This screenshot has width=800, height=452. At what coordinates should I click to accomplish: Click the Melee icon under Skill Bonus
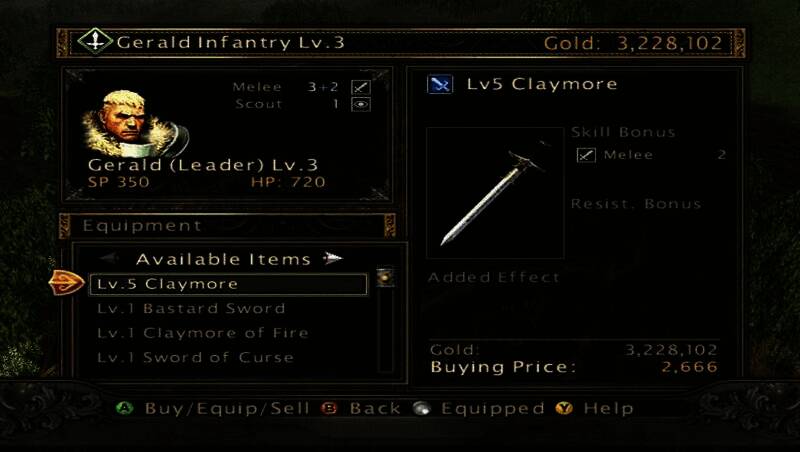point(586,155)
